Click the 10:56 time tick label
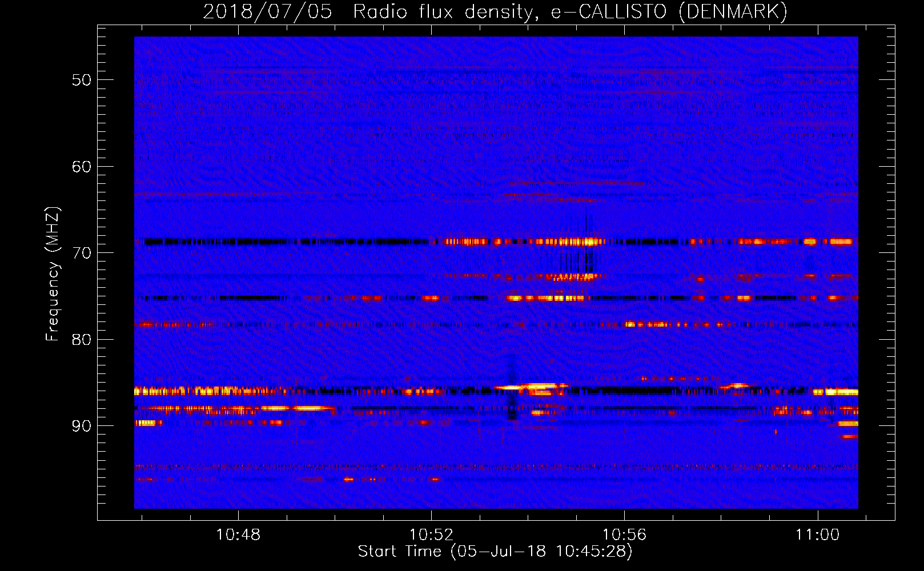 point(624,534)
